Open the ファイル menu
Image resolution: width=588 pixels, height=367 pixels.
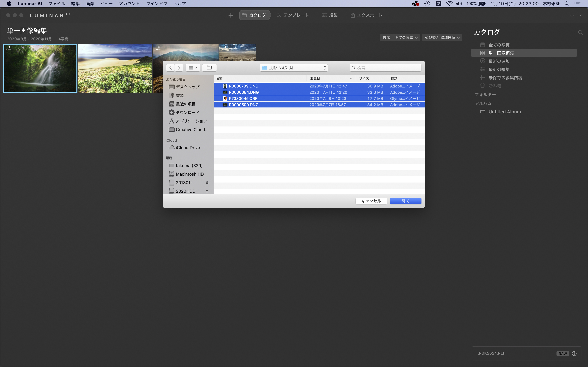coord(57,4)
